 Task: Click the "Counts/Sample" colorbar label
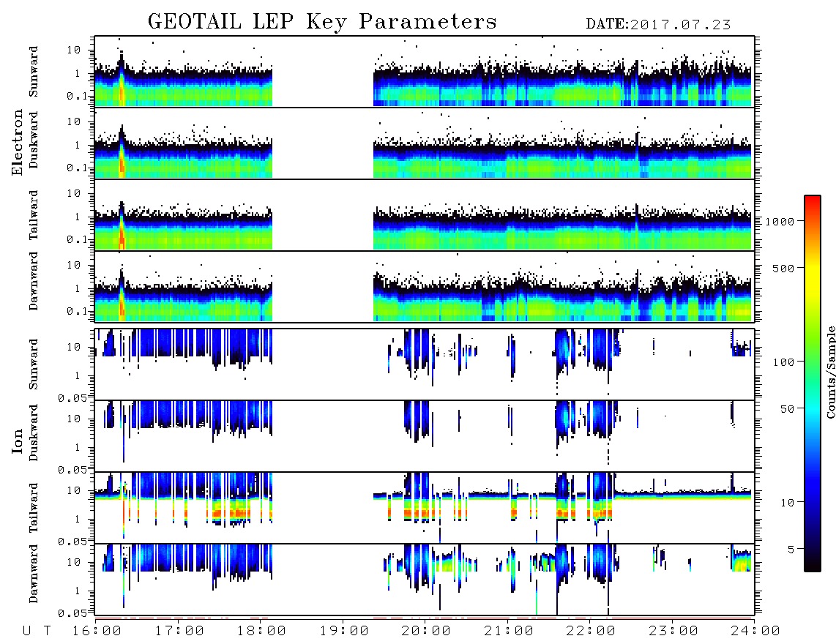click(830, 372)
